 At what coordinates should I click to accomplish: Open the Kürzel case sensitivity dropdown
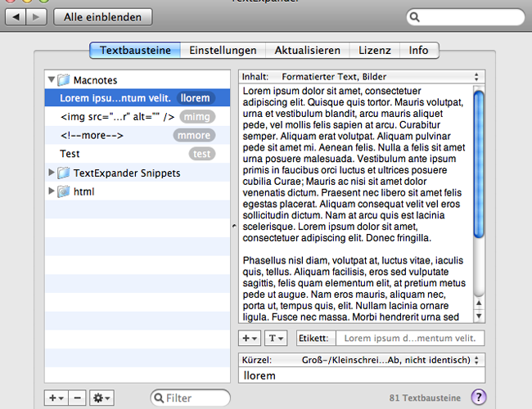point(362,360)
